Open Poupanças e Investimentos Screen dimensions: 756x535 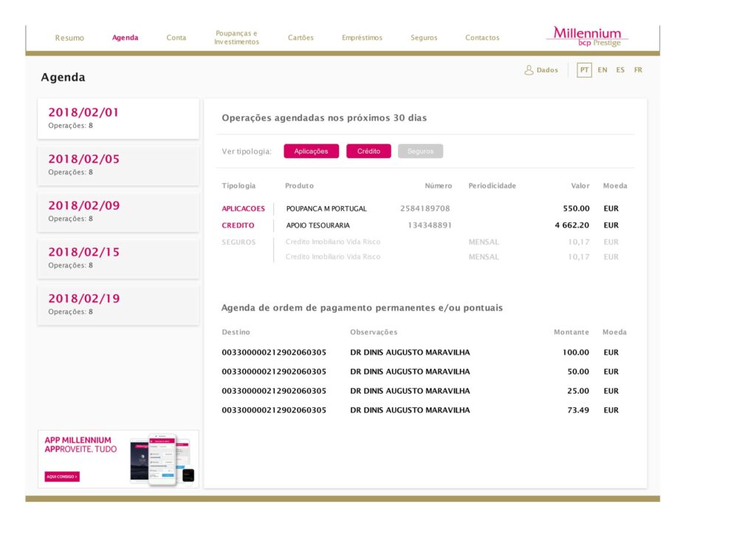point(236,37)
